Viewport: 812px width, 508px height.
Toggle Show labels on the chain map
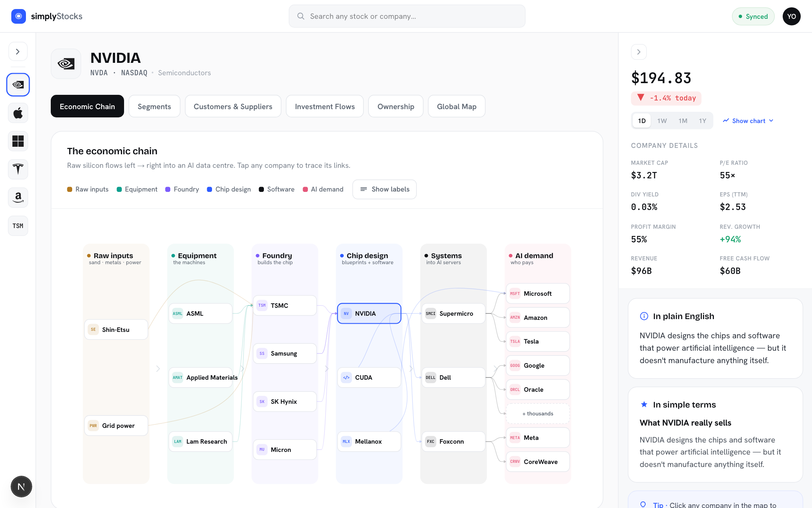pyautogui.click(x=385, y=189)
